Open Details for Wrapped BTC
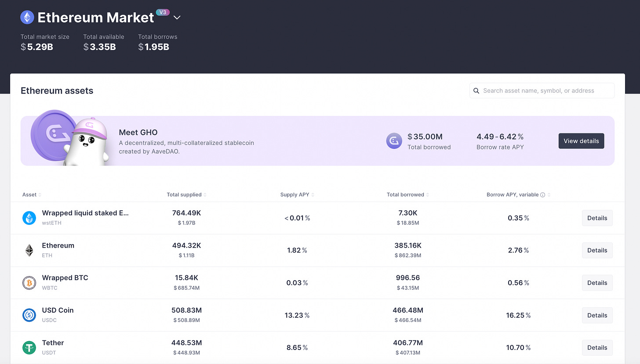 pyautogui.click(x=597, y=283)
